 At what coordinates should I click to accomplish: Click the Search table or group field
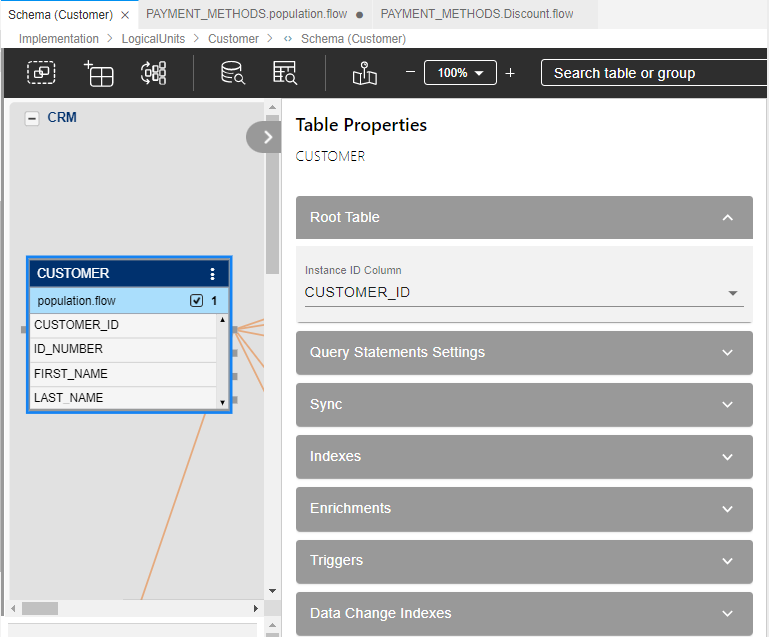(x=650, y=73)
